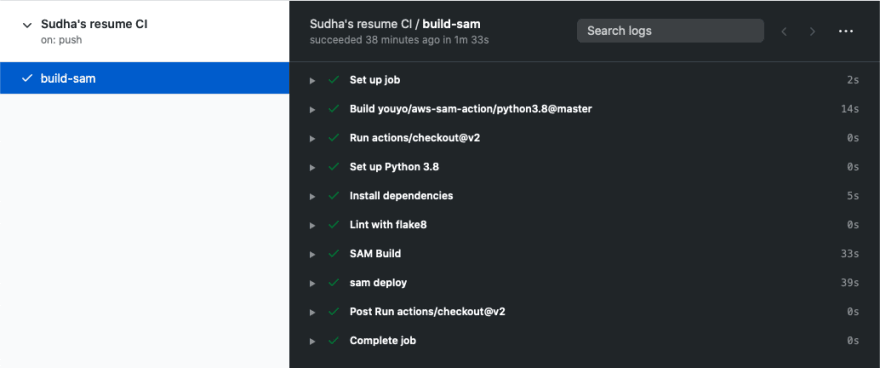Image resolution: width=880 pixels, height=368 pixels.
Task: Click the Sudha's resume CI workflow title
Action: [x=94, y=25]
